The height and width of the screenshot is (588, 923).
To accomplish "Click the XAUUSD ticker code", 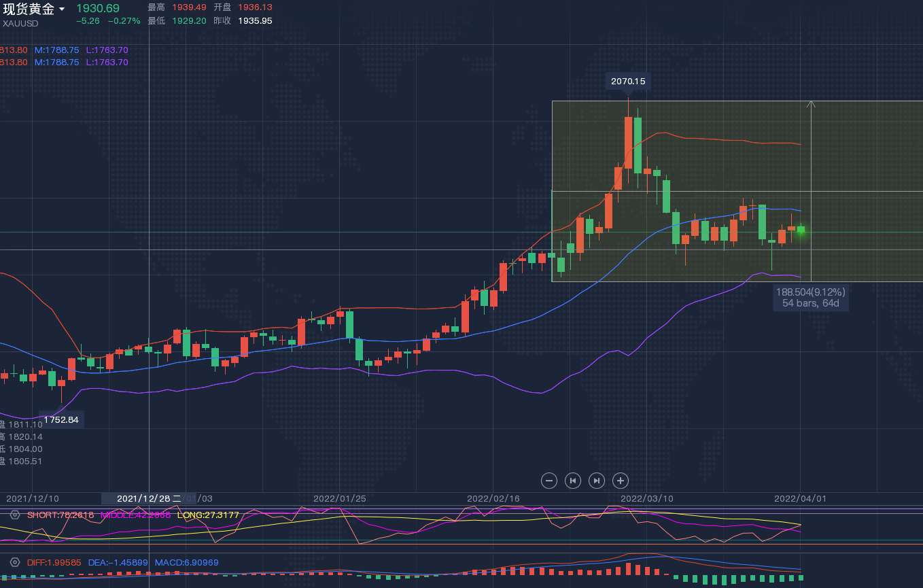I will coord(20,23).
